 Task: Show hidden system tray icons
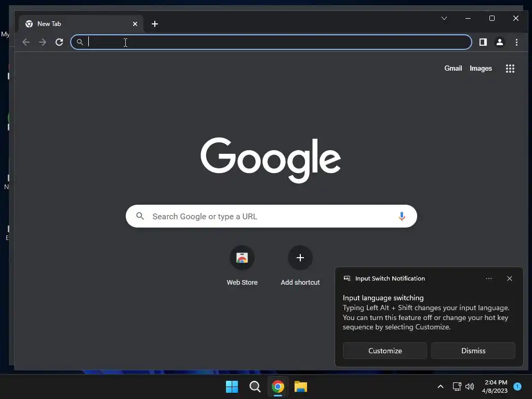[441, 387]
